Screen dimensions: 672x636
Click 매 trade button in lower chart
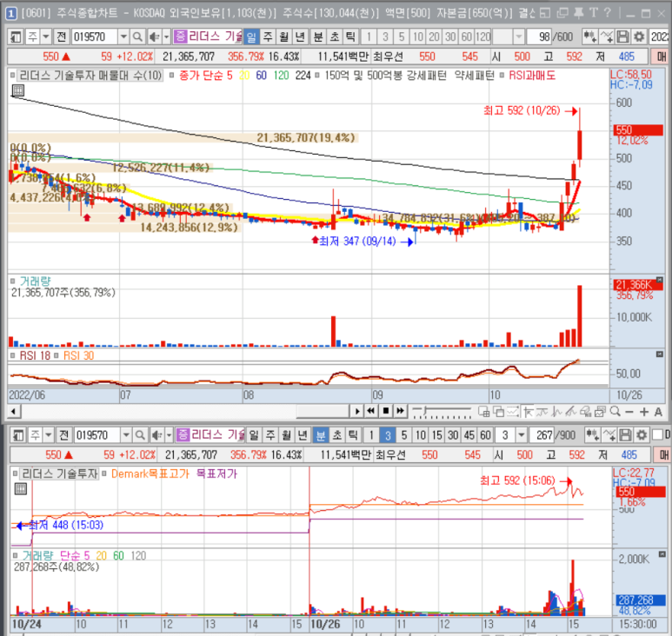[x=664, y=454]
